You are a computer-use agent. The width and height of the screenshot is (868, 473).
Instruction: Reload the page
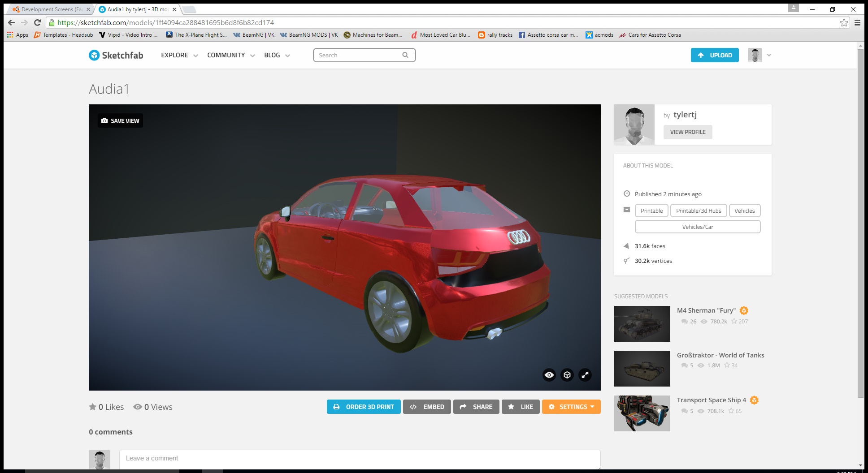point(38,22)
